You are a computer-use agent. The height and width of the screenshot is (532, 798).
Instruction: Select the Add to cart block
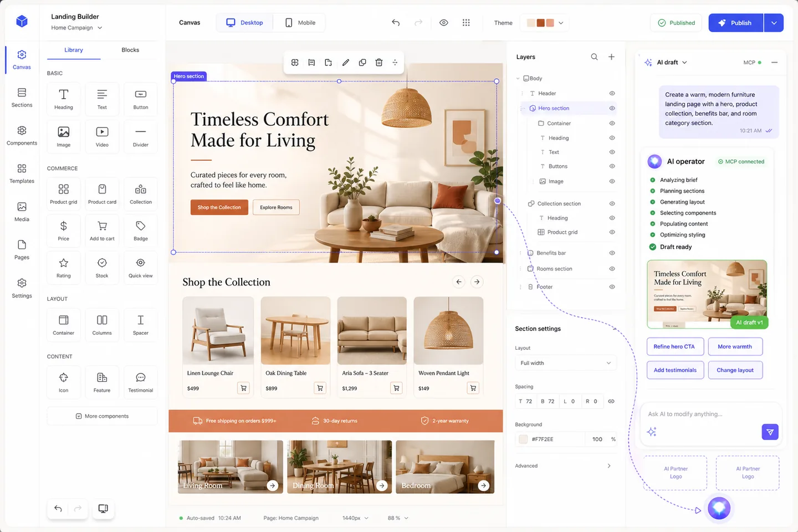[102, 231]
